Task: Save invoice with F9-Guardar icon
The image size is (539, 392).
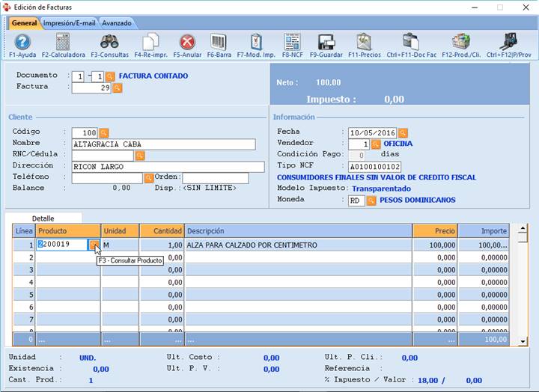Action: point(326,42)
